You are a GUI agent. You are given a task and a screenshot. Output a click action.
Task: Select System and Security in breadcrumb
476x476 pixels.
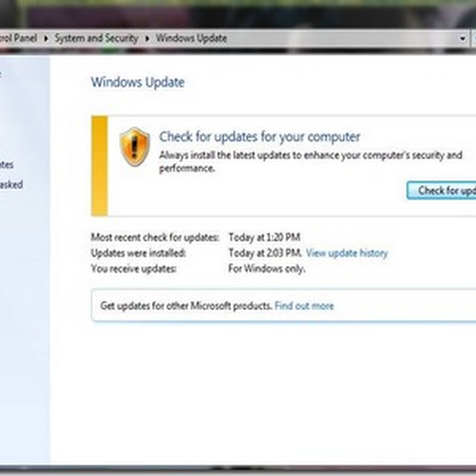[96, 38]
